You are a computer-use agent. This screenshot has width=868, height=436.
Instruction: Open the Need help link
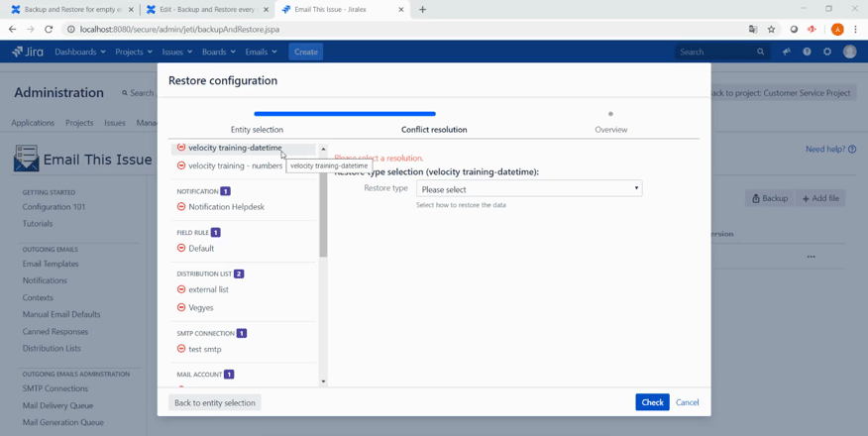click(830, 149)
